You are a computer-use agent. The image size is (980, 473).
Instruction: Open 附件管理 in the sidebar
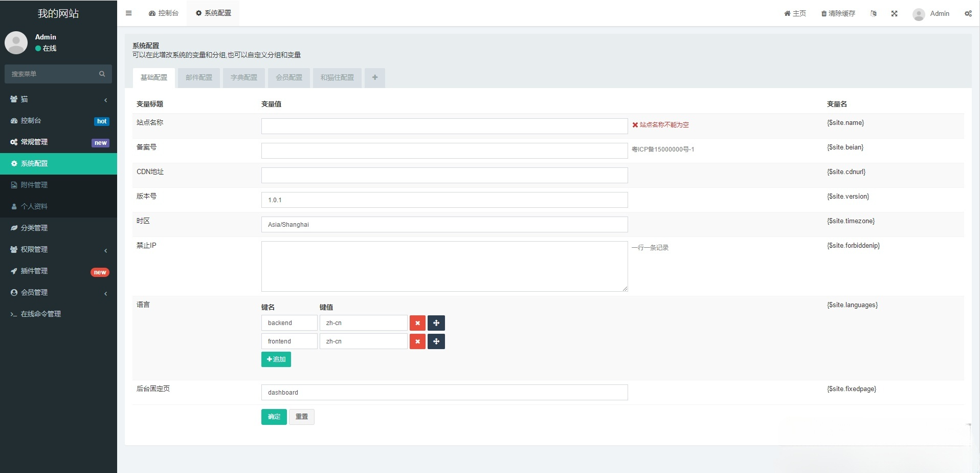pos(34,185)
